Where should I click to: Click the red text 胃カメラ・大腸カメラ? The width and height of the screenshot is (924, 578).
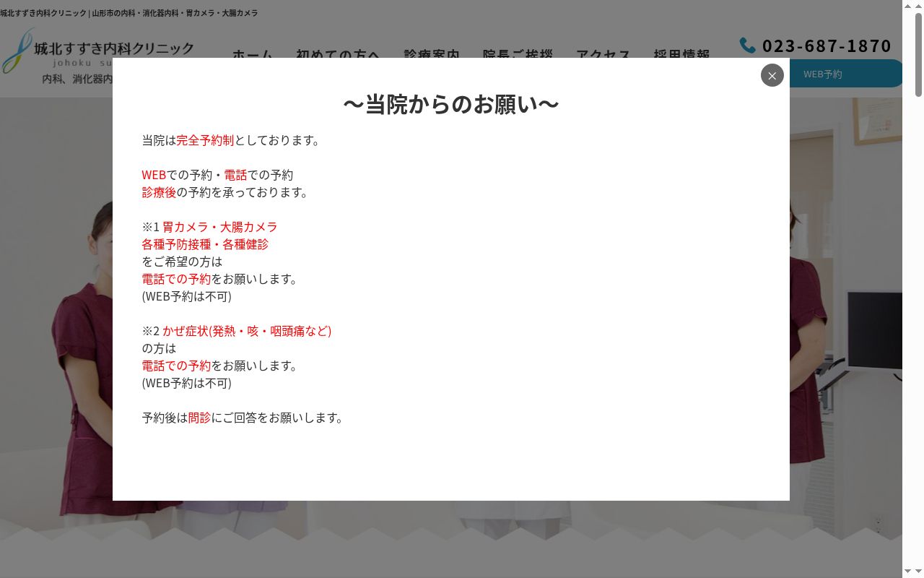(220, 227)
